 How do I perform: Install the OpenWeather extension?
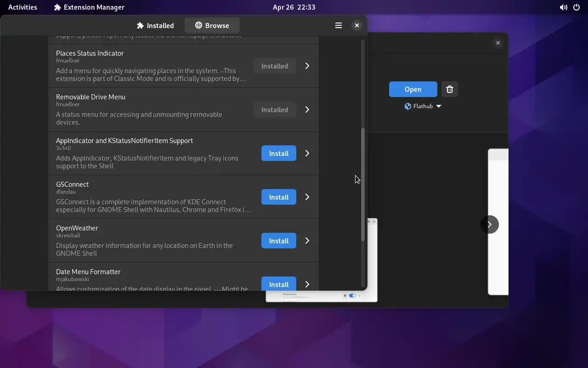(279, 241)
